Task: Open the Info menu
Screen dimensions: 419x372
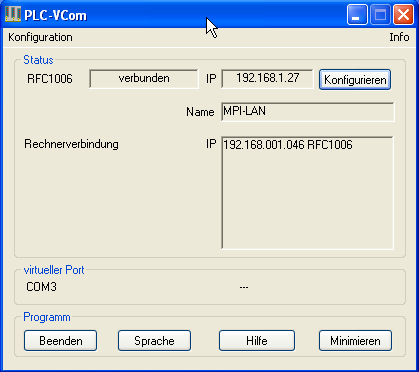Action: pyautogui.click(x=399, y=37)
